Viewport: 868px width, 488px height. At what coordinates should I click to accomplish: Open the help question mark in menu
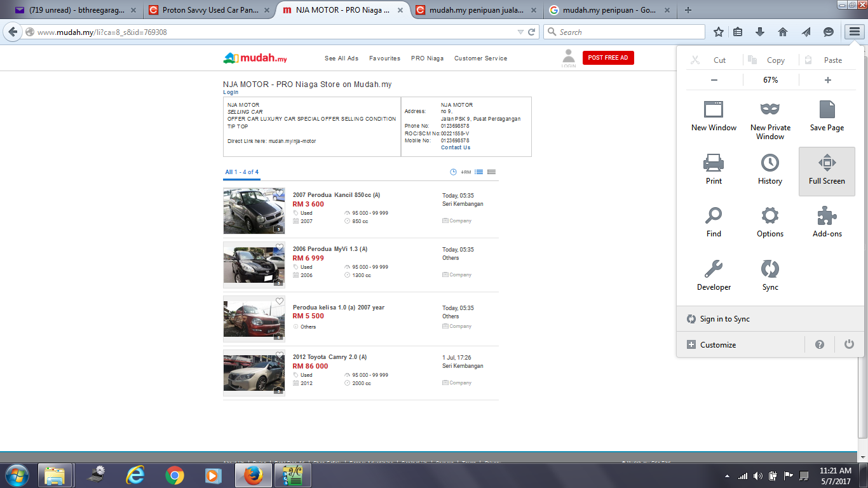coord(820,344)
